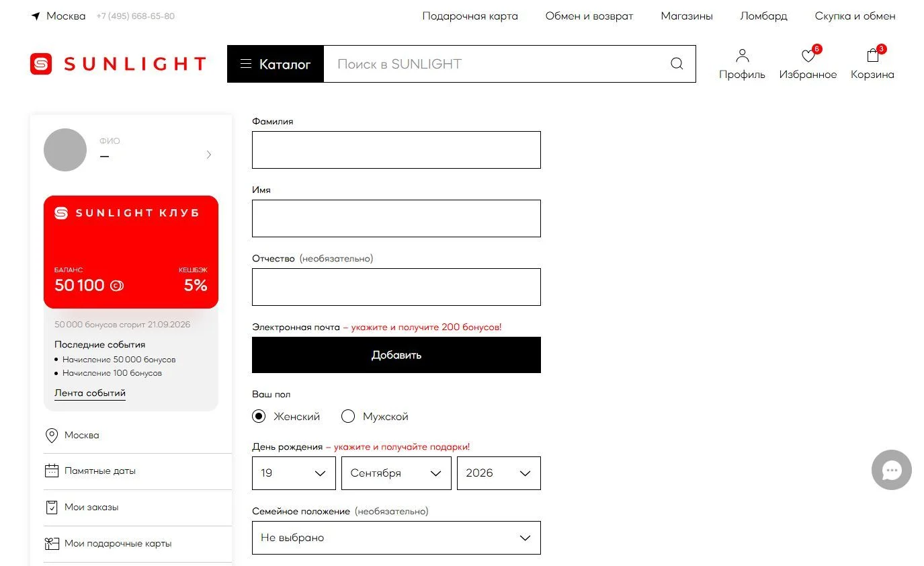Open the chat support bubble
924x566 pixels.
click(x=892, y=470)
